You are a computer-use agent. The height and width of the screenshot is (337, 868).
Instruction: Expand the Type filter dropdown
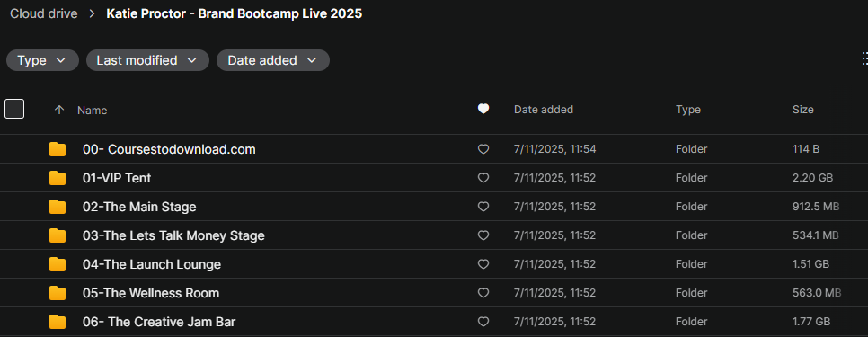pyautogui.click(x=42, y=60)
